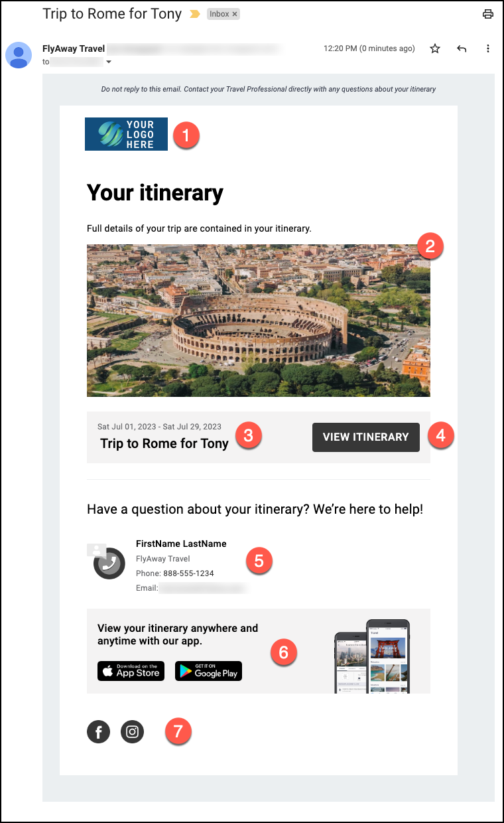Click the phone number 888-555-1234

[188, 573]
